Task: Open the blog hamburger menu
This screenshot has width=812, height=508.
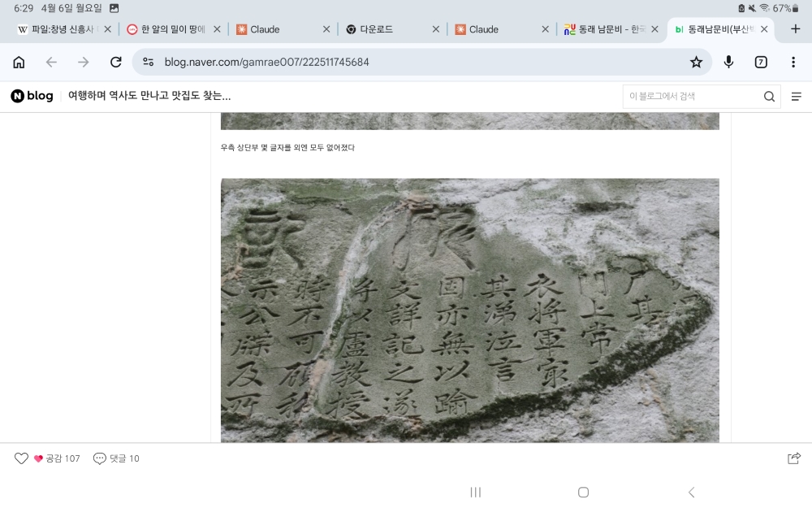Action: (x=796, y=97)
